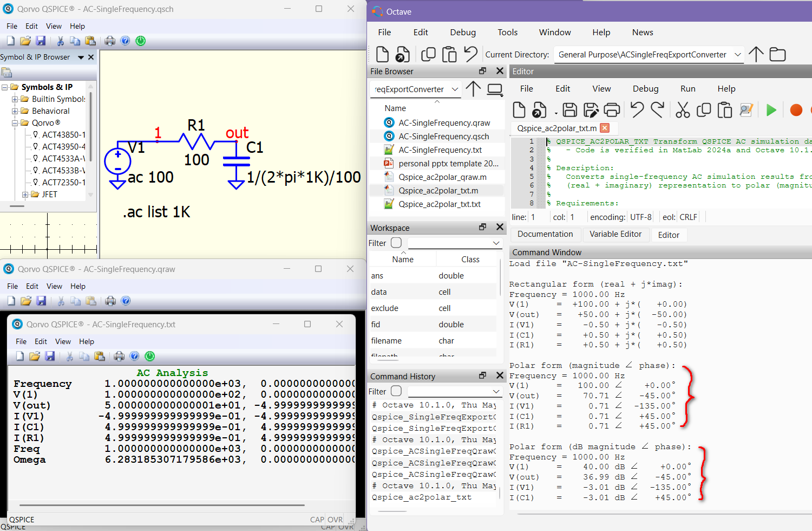Click green Run simulation icon in qsch toolbar
812x531 pixels.
pos(141,41)
